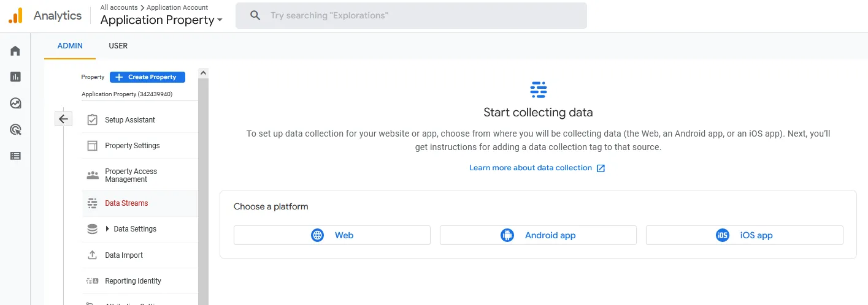Open Advertising icon in left rail

pos(15,129)
